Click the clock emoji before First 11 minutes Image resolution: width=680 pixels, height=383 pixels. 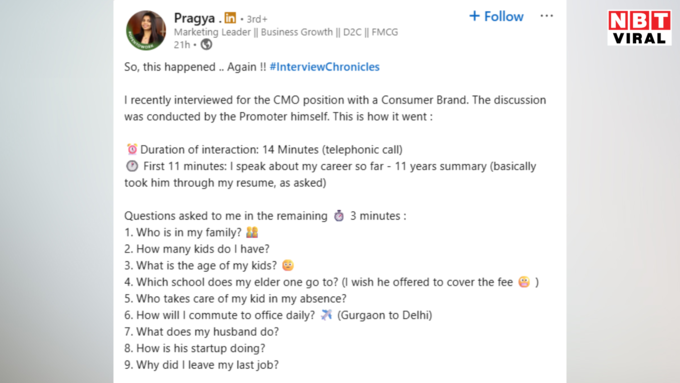[132, 166]
